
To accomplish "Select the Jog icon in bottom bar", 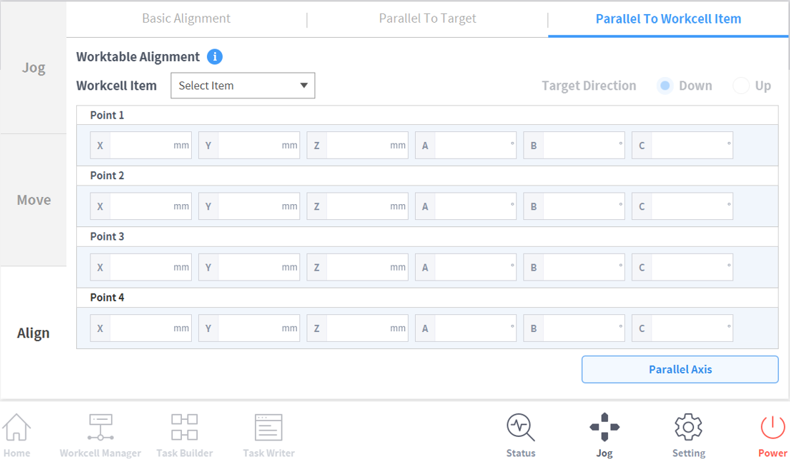I will [604, 434].
